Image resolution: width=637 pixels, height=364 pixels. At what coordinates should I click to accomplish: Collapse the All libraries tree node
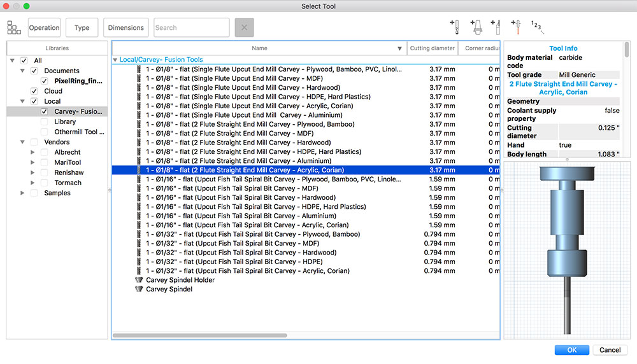12,60
